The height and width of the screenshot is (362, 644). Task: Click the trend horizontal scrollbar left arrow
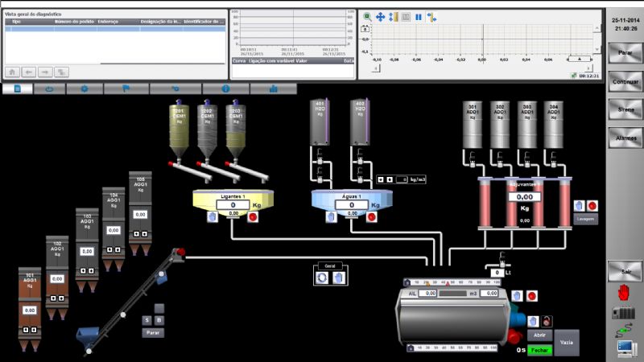[375, 68]
